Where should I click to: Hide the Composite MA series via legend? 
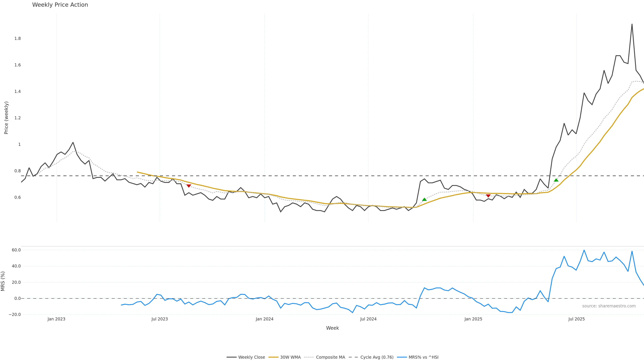pos(330,357)
